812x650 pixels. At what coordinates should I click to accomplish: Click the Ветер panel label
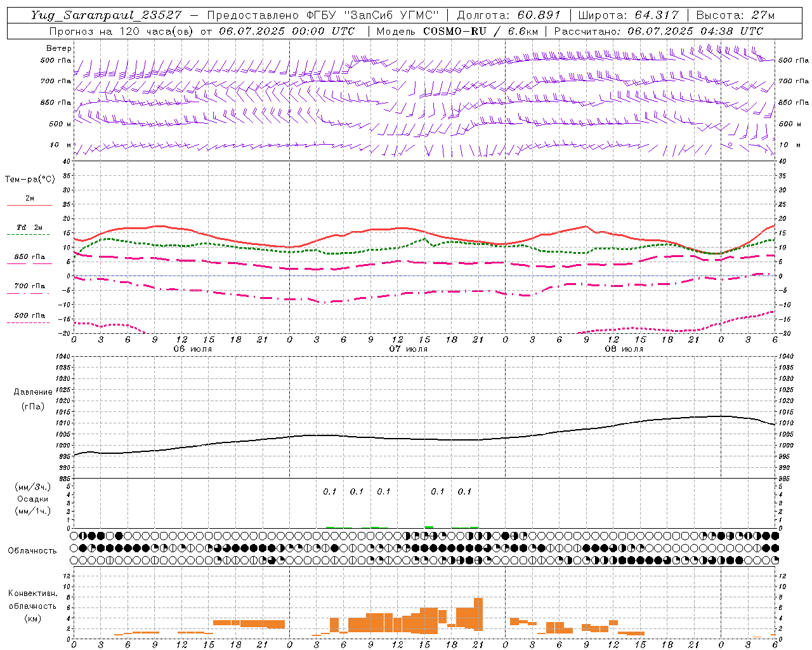coord(58,48)
